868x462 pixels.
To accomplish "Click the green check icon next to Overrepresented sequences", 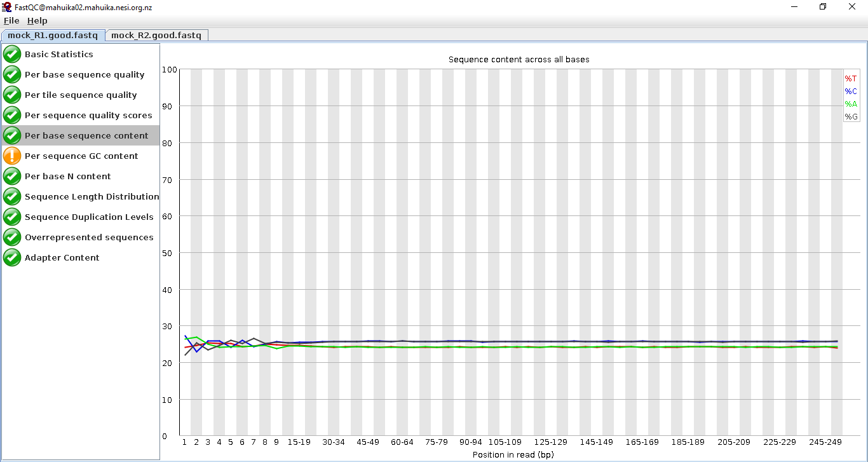I will (12, 237).
